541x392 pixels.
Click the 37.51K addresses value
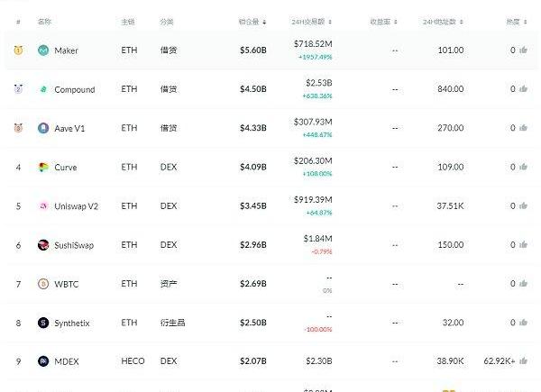pos(450,206)
